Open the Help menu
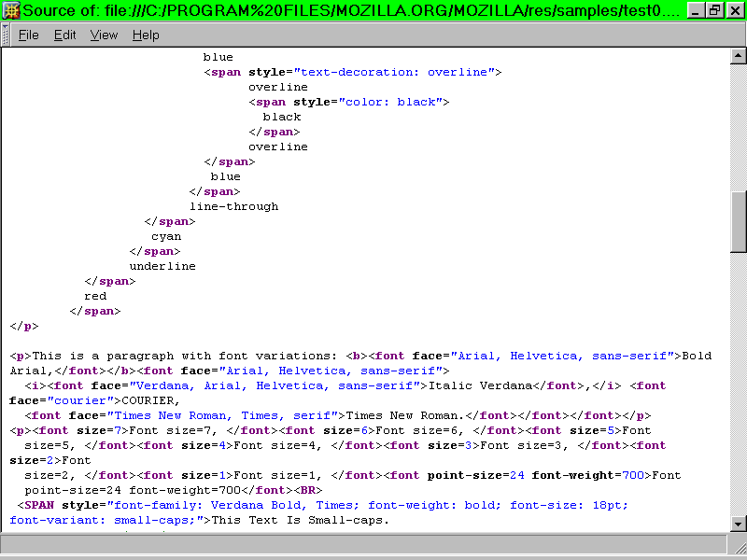Image resolution: width=747 pixels, height=560 pixels. (x=146, y=35)
